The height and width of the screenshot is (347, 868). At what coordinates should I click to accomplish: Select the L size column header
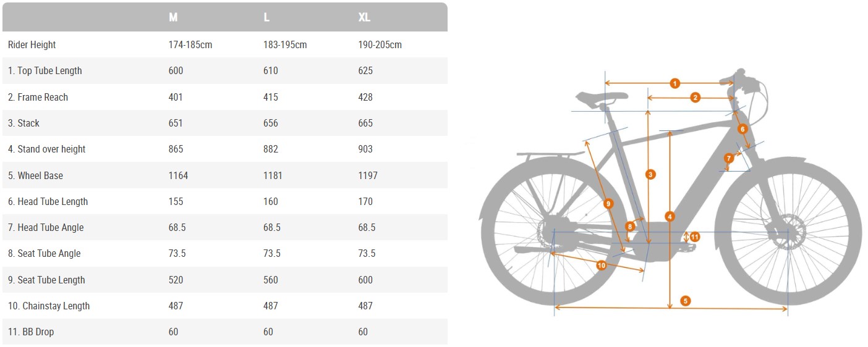pos(266,17)
